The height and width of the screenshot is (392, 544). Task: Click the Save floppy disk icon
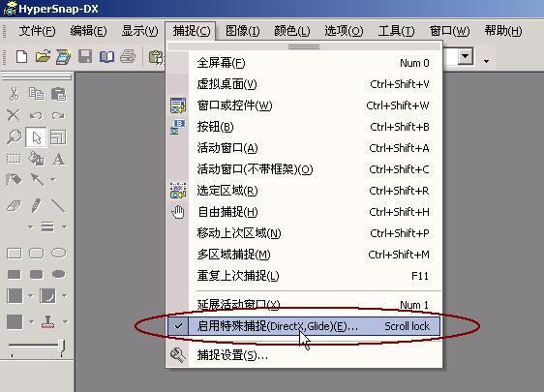(x=85, y=56)
